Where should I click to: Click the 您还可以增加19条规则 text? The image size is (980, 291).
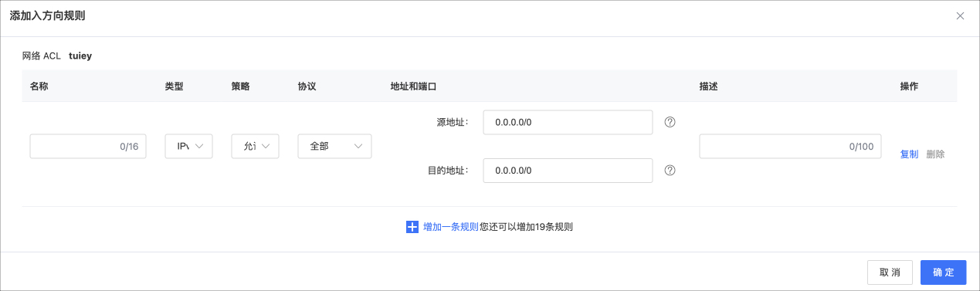pos(526,227)
